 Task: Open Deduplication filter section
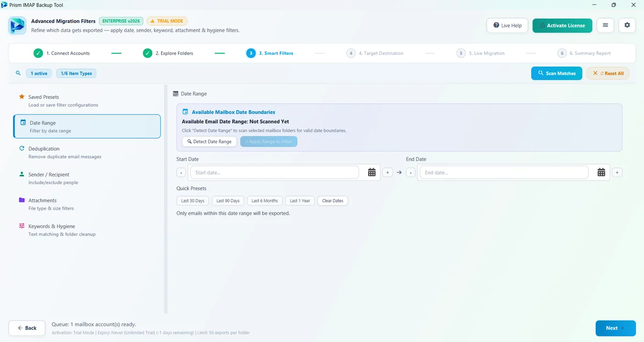click(x=87, y=152)
